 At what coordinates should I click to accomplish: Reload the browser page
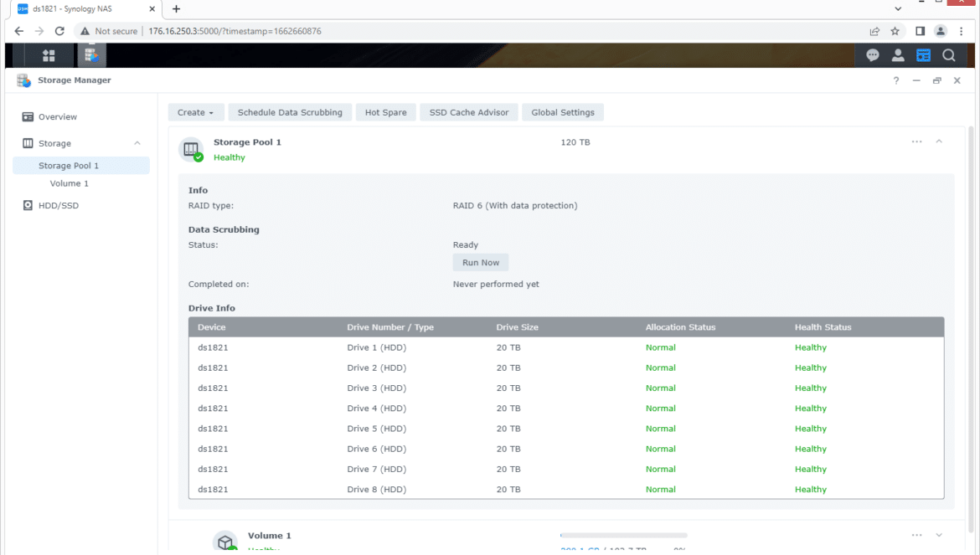pyautogui.click(x=59, y=31)
